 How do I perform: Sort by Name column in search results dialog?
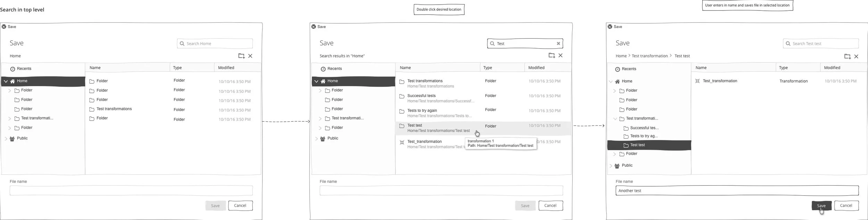coord(438,68)
